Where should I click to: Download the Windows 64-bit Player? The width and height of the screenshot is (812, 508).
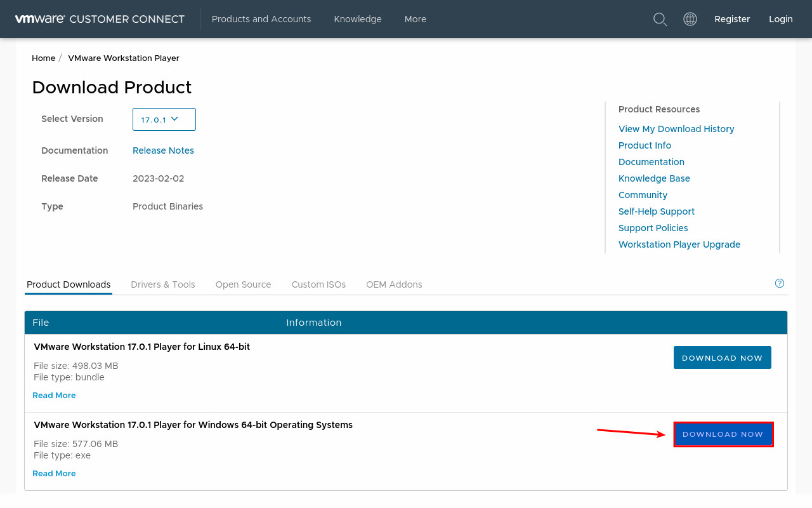click(723, 434)
